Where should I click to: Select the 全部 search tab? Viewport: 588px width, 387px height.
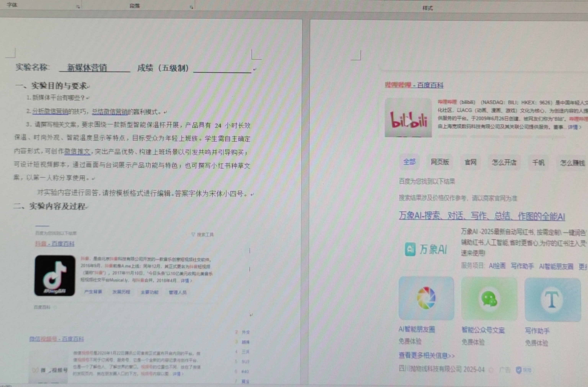click(409, 162)
